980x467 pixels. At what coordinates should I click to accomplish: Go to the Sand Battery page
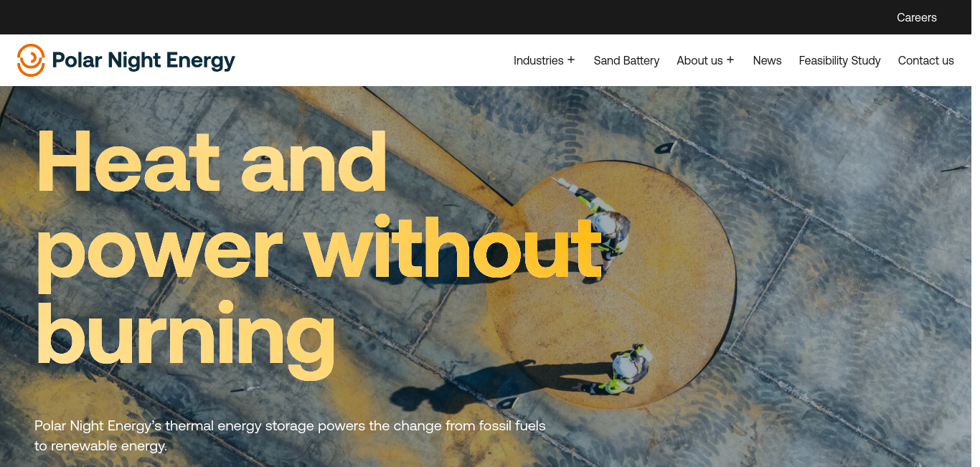pyautogui.click(x=626, y=60)
